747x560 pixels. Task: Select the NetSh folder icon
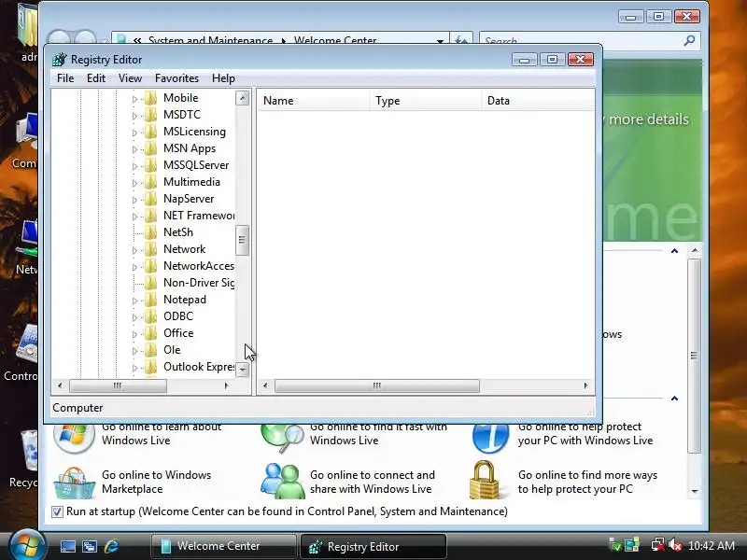point(150,231)
